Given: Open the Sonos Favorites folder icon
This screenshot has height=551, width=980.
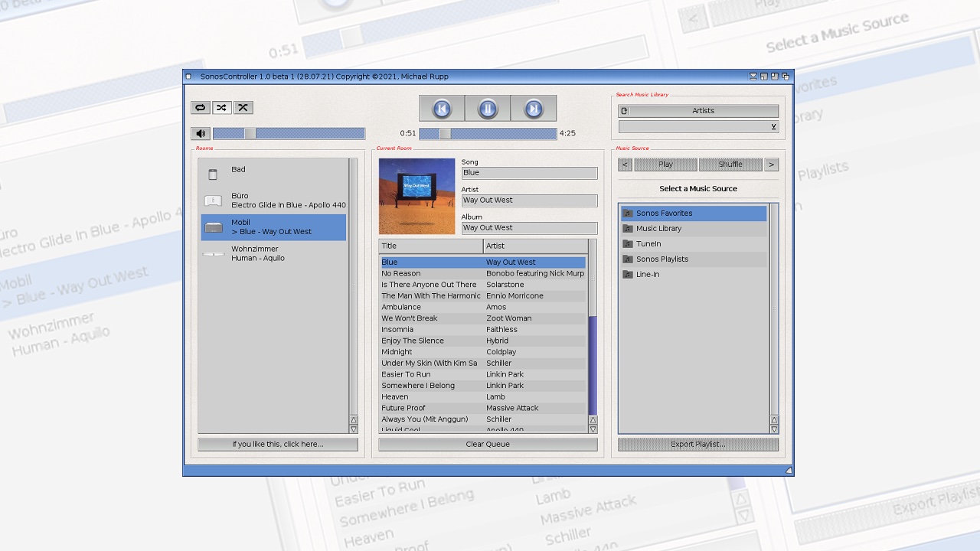Looking at the screenshot, I should [x=627, y=214].
